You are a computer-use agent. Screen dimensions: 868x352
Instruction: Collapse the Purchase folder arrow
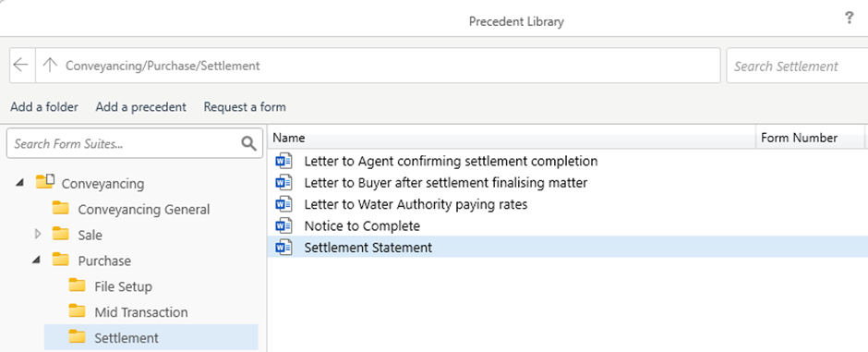point(38,261)
